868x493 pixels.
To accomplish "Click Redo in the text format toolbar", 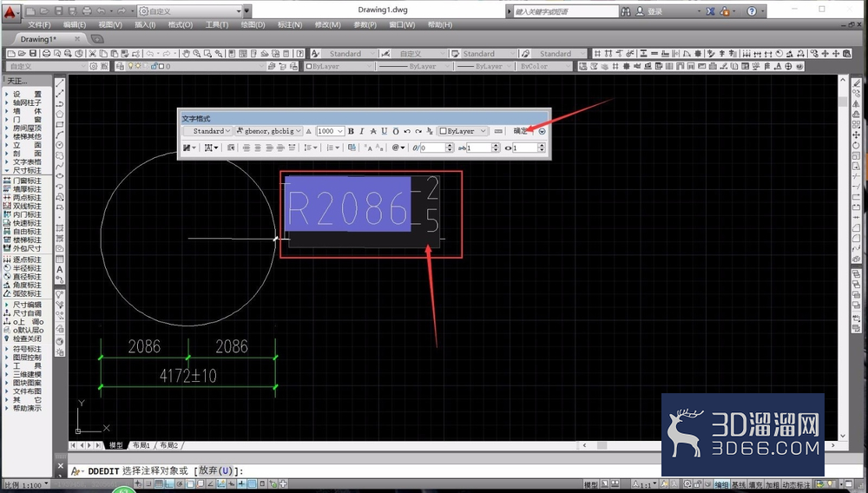I will (418, 131).
